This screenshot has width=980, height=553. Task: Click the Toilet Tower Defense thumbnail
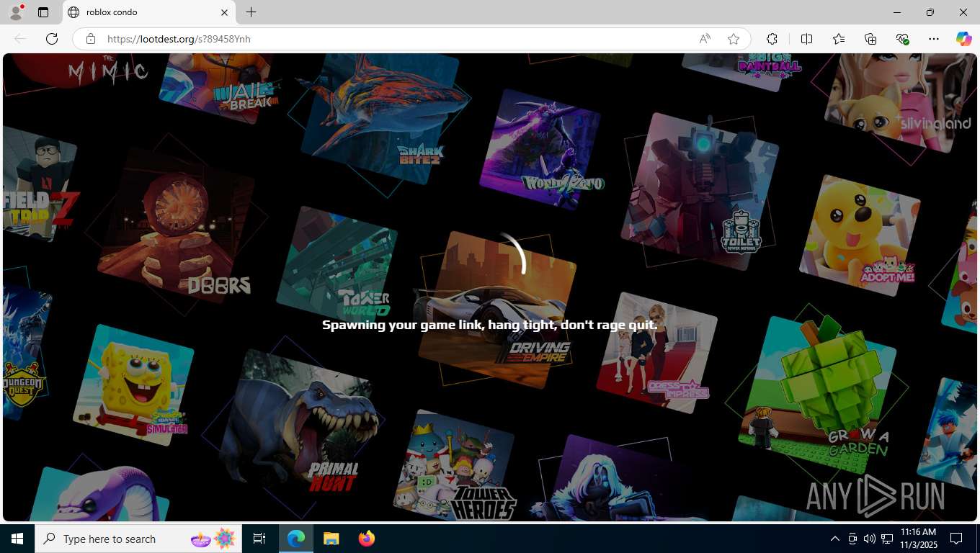tap(700, 190)
